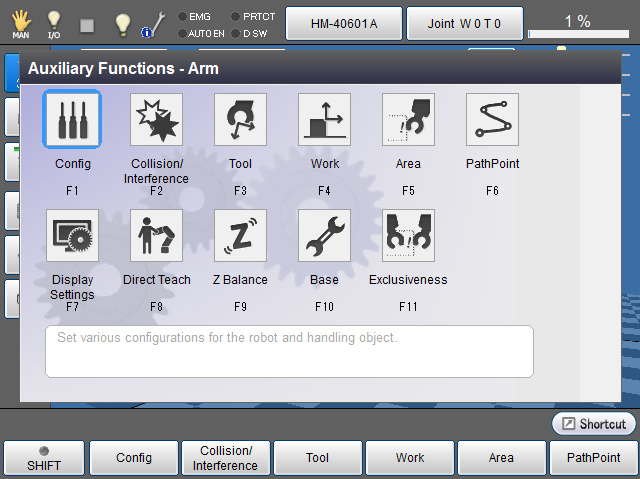640x479 pixels.
Task: Select the Tool settings icon
Action: (x=240, y=120)
